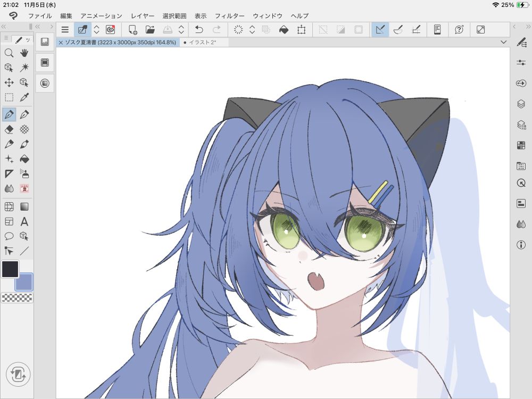Close the ゾスク夏清書 canvas tab
The image size is (532, 399).
click(61, 43)
